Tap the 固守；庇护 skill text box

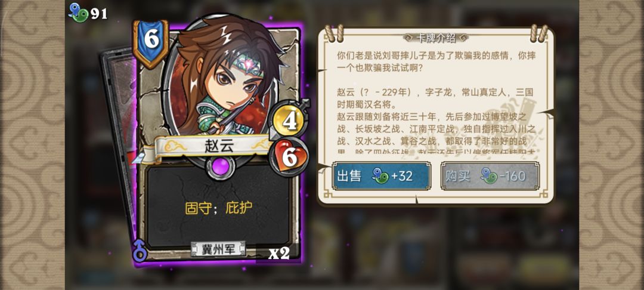coord(218,208)
